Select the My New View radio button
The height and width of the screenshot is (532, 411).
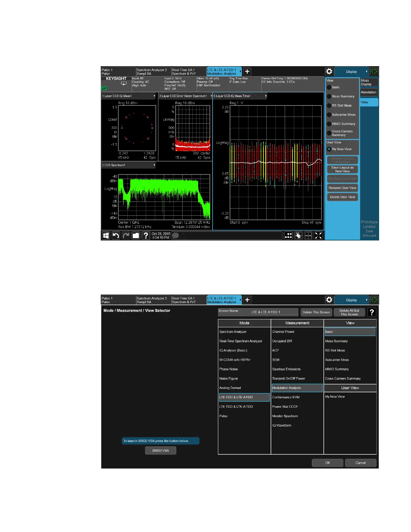coord(329,149)
